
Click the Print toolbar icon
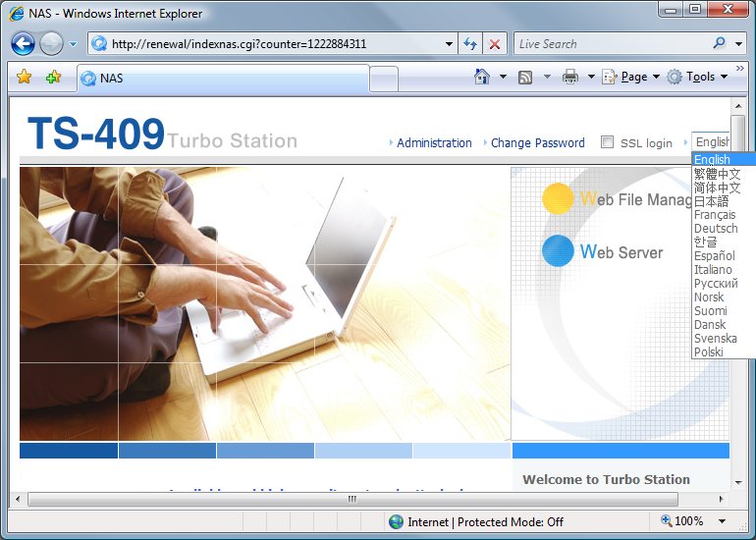coord(570,77)
